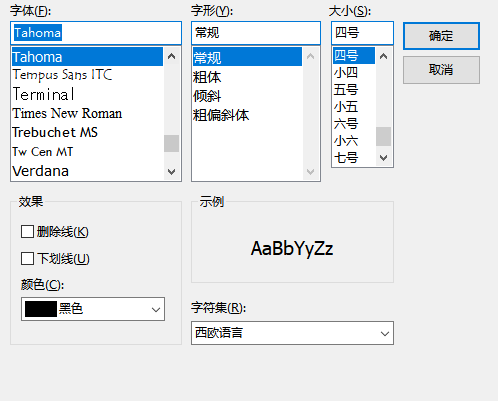Open the 颜色 color dropdown
Image resolution: width=498 pixels, height=401 pixels.
[x=93, y=309]
